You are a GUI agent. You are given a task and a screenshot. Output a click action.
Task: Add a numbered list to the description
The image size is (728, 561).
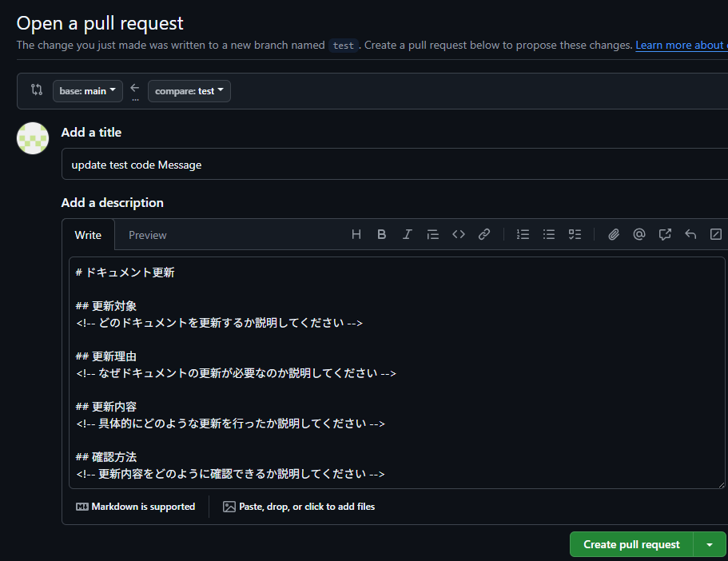click(x=523, y=234)
